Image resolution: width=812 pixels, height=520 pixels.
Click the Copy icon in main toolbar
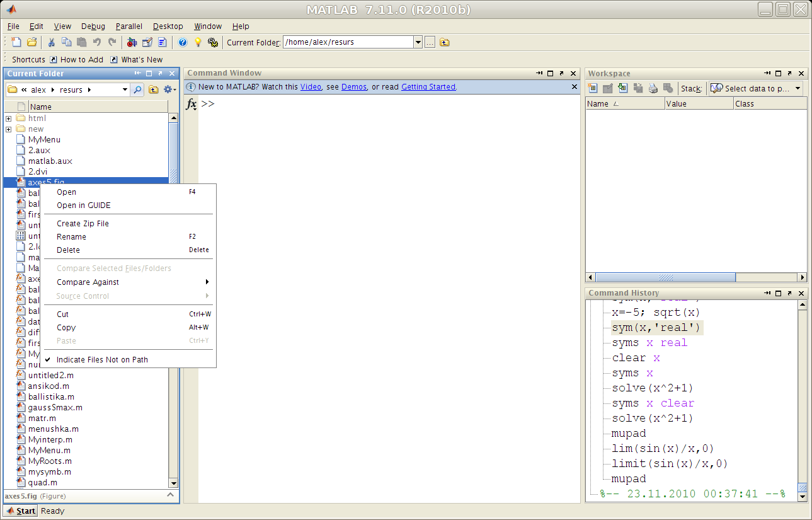[67, 42]
